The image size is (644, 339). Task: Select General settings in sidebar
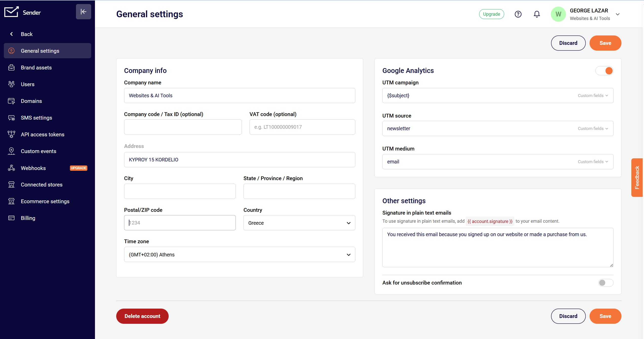[47, 51]
